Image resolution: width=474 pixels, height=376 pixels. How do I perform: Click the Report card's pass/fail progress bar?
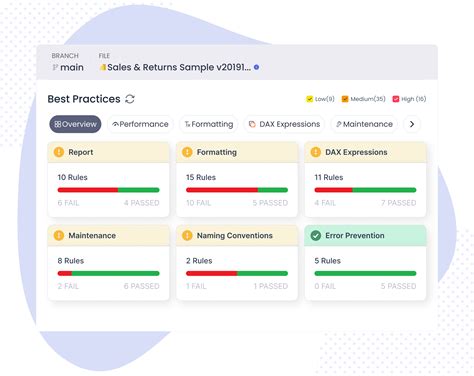108,190
